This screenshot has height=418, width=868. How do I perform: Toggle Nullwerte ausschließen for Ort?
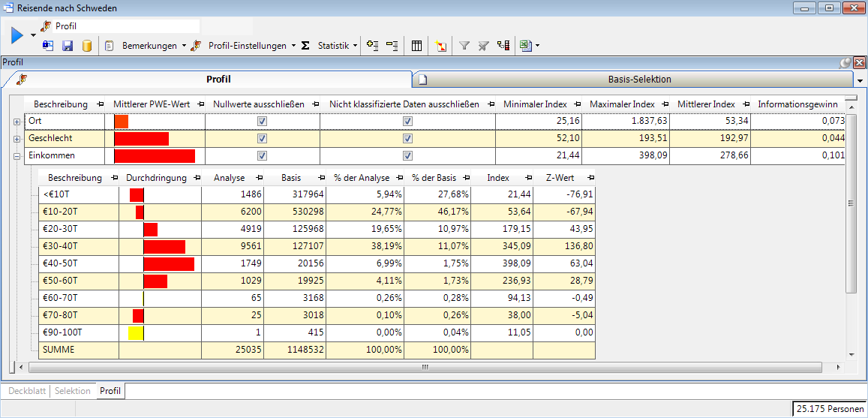[x=262, y=121]
